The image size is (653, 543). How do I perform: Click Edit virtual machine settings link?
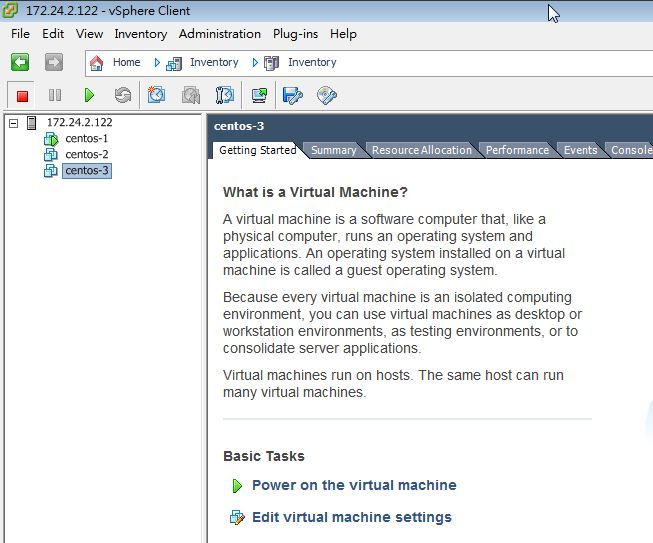352,517
